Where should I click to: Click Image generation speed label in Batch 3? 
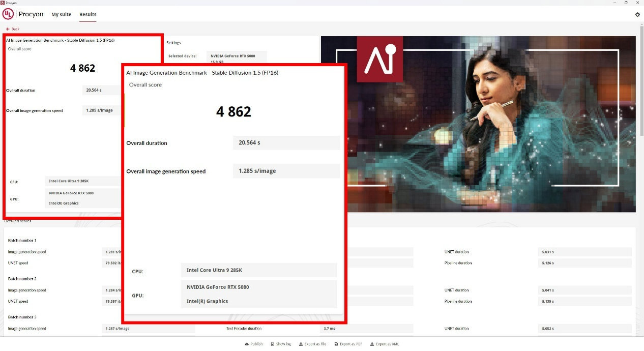tap(27, 329)
